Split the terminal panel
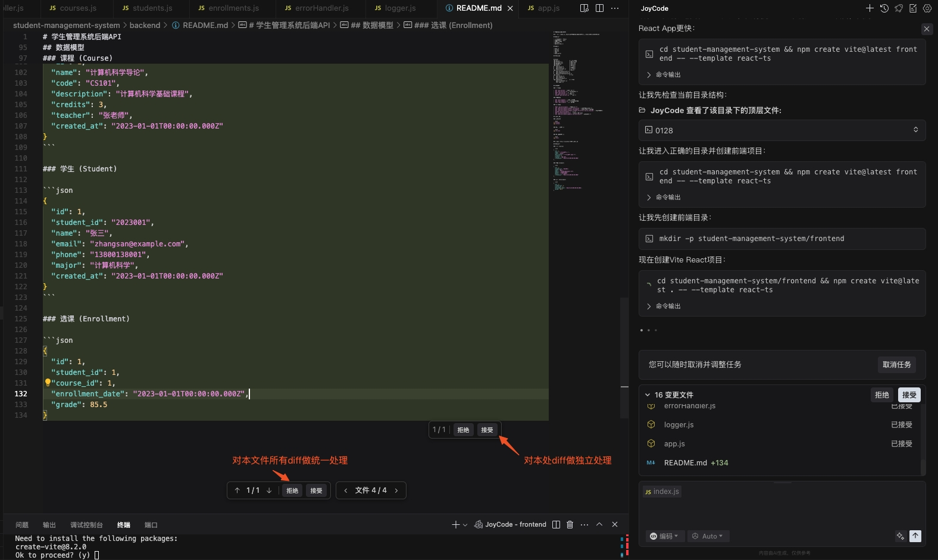The width and height of the screenshot is (938, 560). [556, 524]
